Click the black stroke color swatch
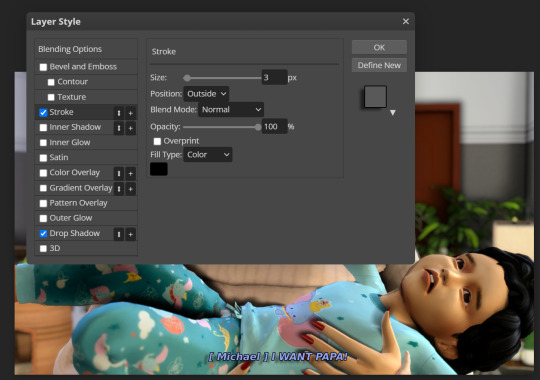The image size is (540, 380). [159, 169]
